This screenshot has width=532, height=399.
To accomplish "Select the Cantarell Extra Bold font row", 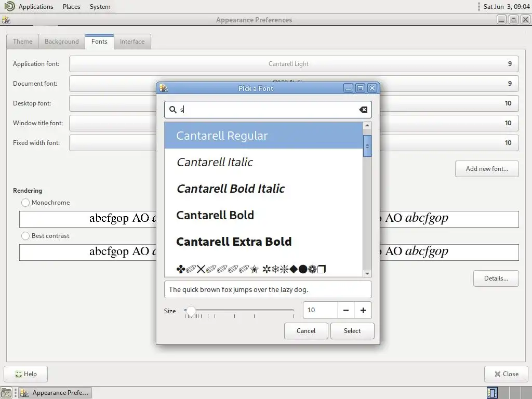I will pos(263,241).
